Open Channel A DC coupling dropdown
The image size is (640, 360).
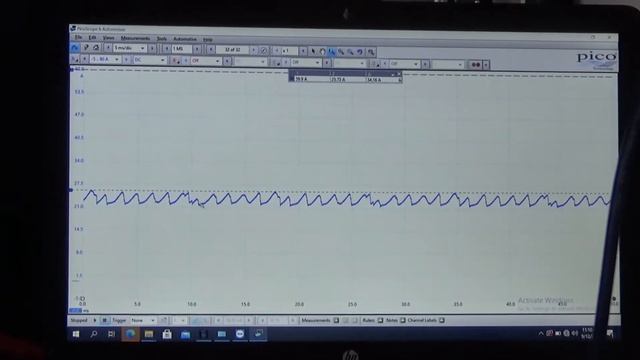click(149, 60)
